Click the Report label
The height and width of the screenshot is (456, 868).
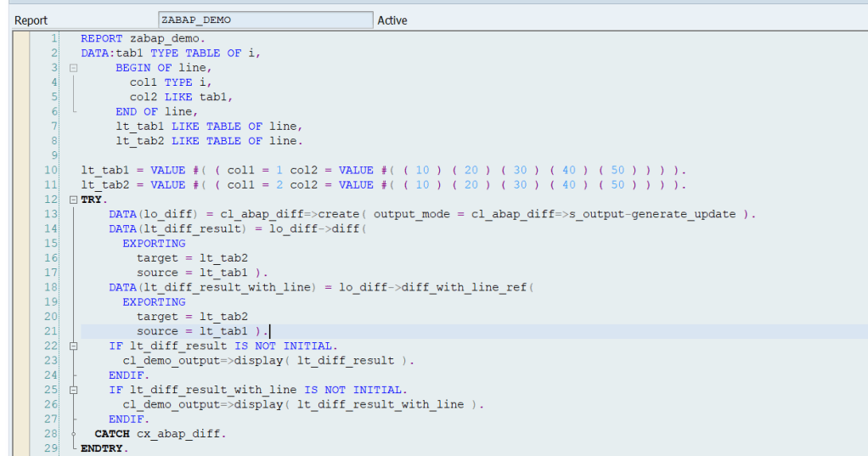point(31,20)
